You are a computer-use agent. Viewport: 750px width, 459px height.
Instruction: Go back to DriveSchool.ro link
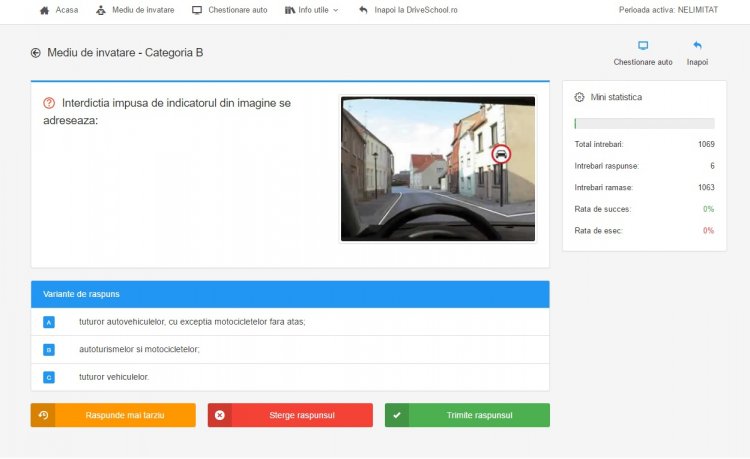416,10
